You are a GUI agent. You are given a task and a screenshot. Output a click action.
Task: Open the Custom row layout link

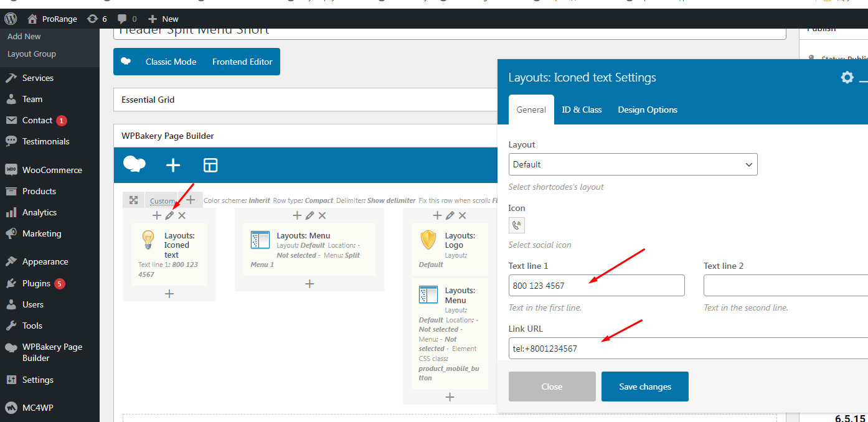tap(162, 201)
